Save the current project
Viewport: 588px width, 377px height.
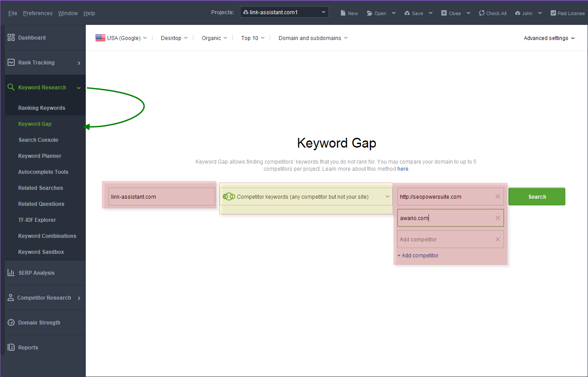point(415,13)
